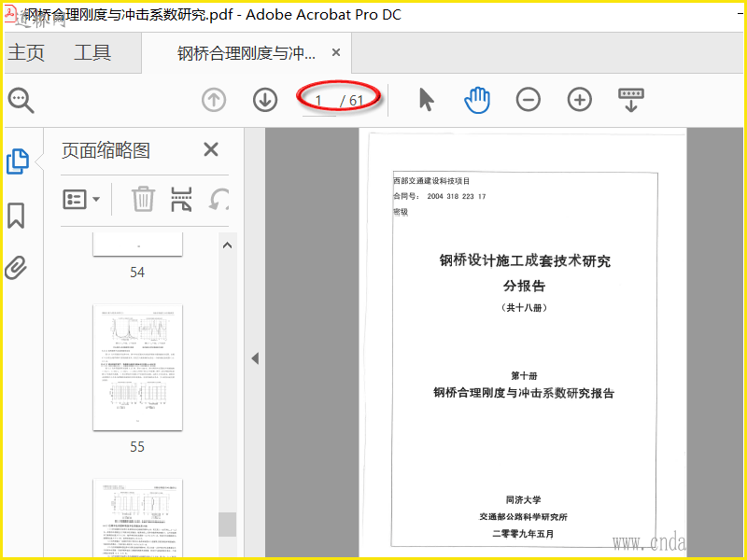
Task: Click the Adobe Acrobat PDF icon in the title bar
Action: point(10,13)
